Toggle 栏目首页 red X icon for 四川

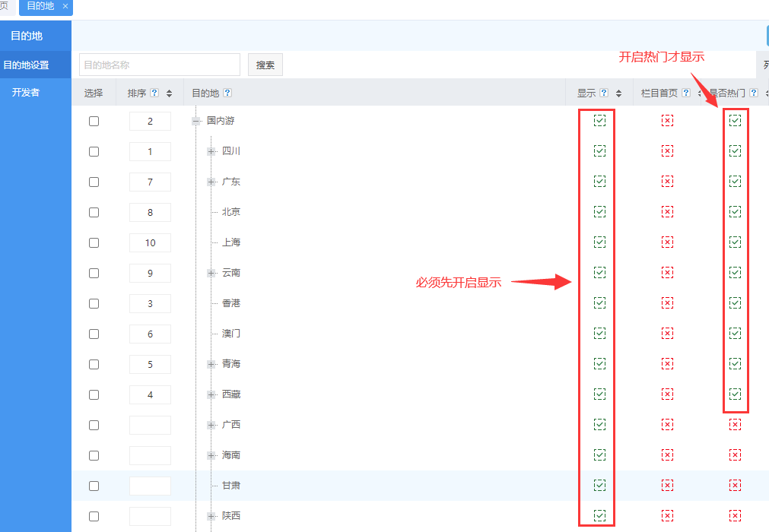click(x=667, y=151)
